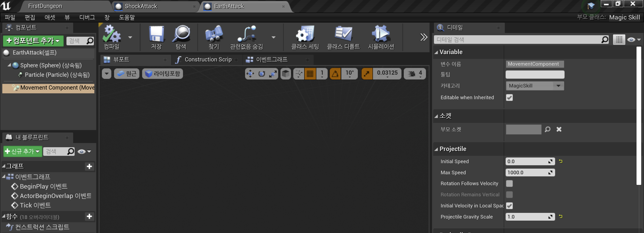Adjust the Projectile Gravity Scale value
The width and height of the screenshot is (644, 233).
coord(527,216)
